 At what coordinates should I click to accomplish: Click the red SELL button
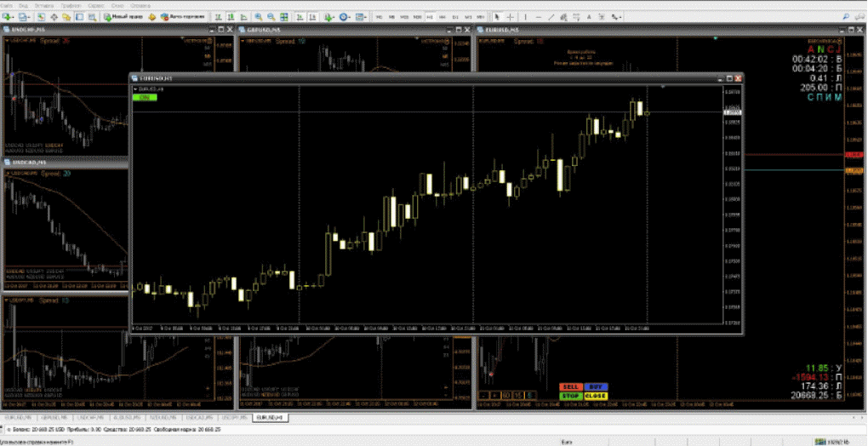[571, 386]
